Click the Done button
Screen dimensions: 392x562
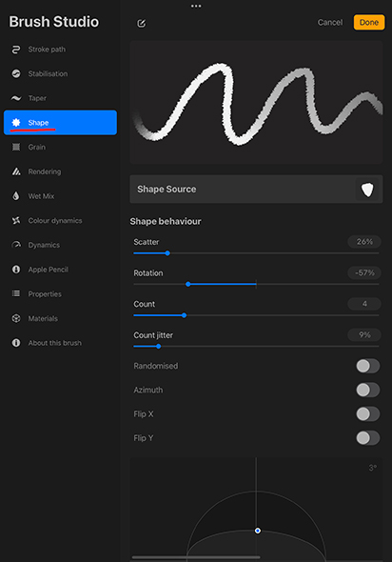click(369, 22)
